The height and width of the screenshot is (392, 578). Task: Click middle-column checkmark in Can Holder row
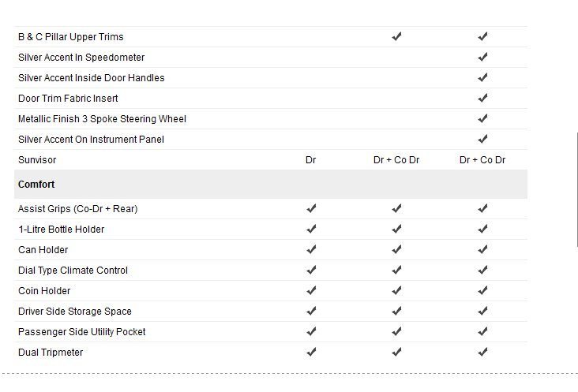[396, 249]
